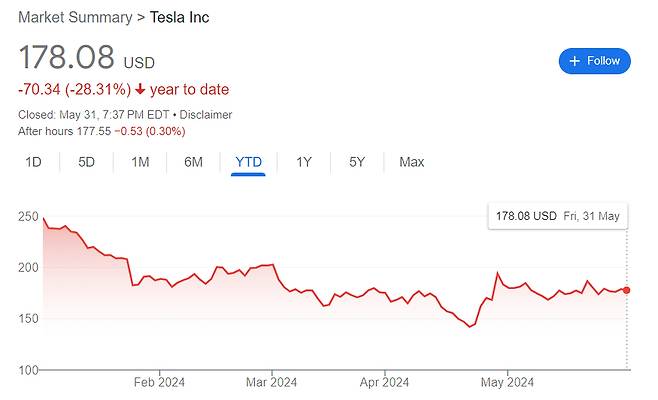The height and width of the screenshot is (400, 658).
Task: Select the 6M chart range
Action: 193,162
